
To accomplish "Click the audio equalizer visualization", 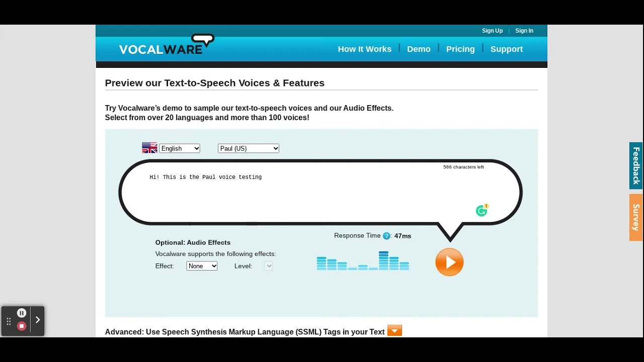I will click(x=363, y=261).
